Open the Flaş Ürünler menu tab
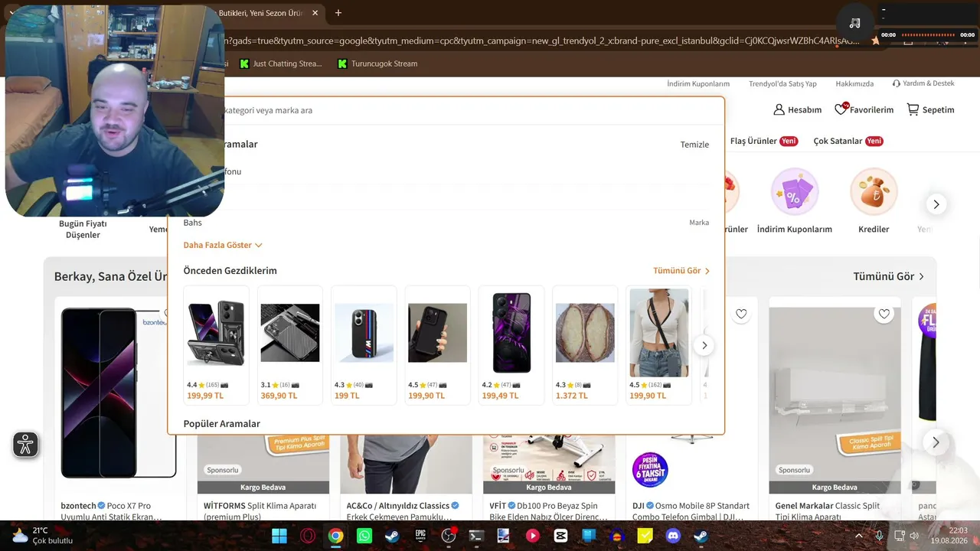 point(764,141)
